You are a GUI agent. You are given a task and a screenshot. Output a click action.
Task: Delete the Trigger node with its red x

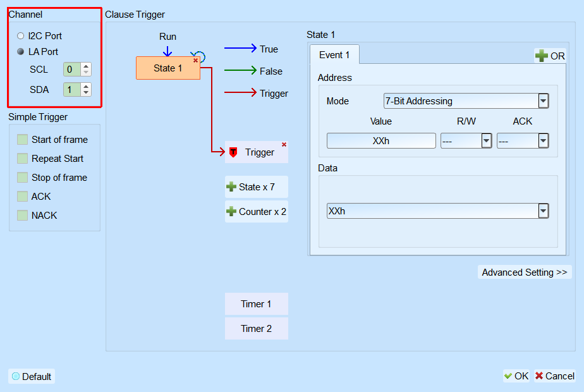pos(284,145)
